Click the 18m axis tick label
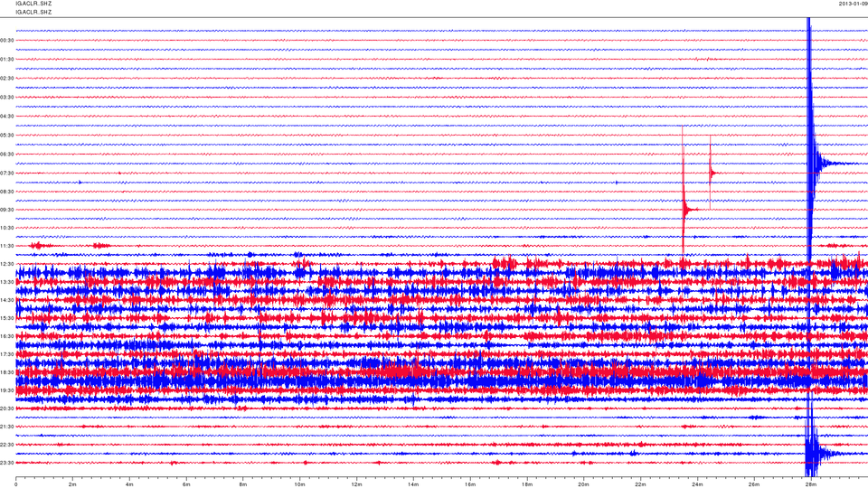 point(526,484)
